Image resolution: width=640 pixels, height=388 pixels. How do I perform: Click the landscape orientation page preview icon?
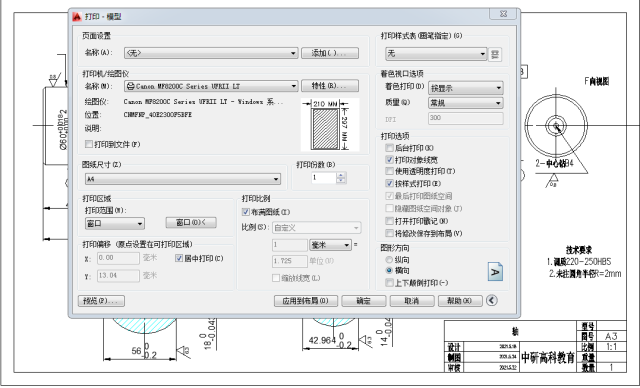pos(495,272)
